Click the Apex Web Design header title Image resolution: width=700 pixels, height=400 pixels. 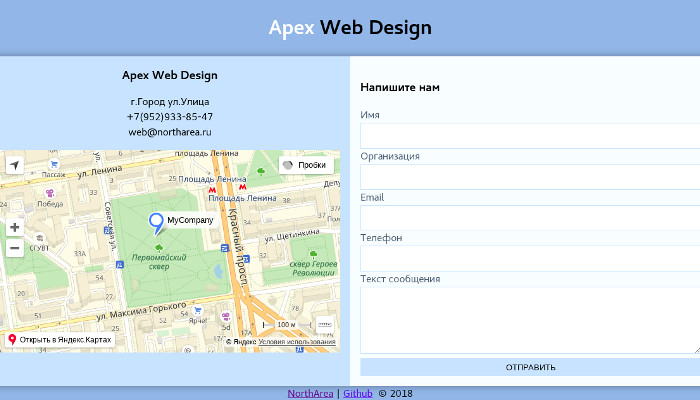pos(350,28)
